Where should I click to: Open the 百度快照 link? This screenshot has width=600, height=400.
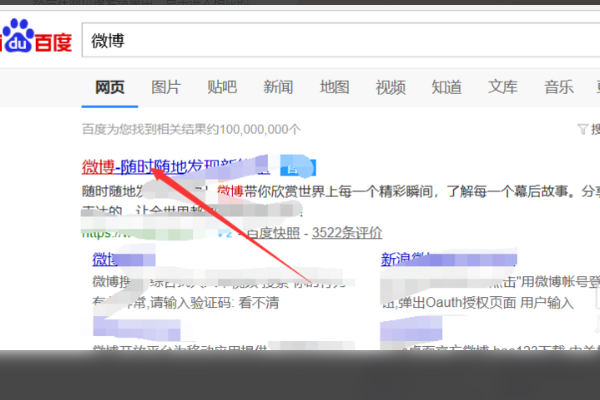click(x=273, y=233)
